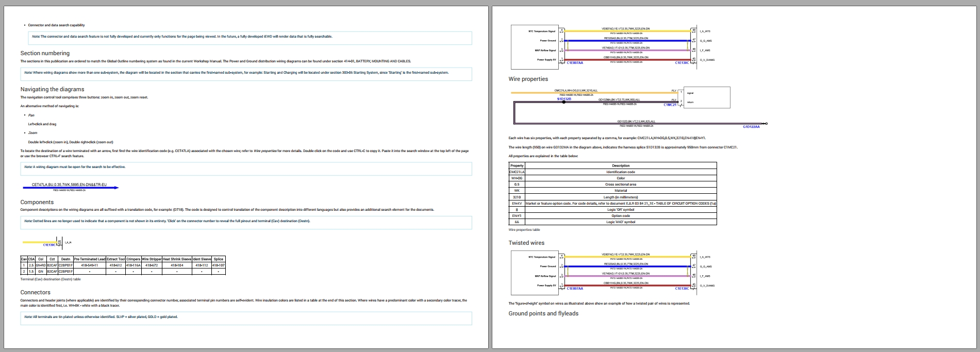Click the 'Components' heading
The image size is (980, 352).
pyautogui.click(x=37, y=202)
